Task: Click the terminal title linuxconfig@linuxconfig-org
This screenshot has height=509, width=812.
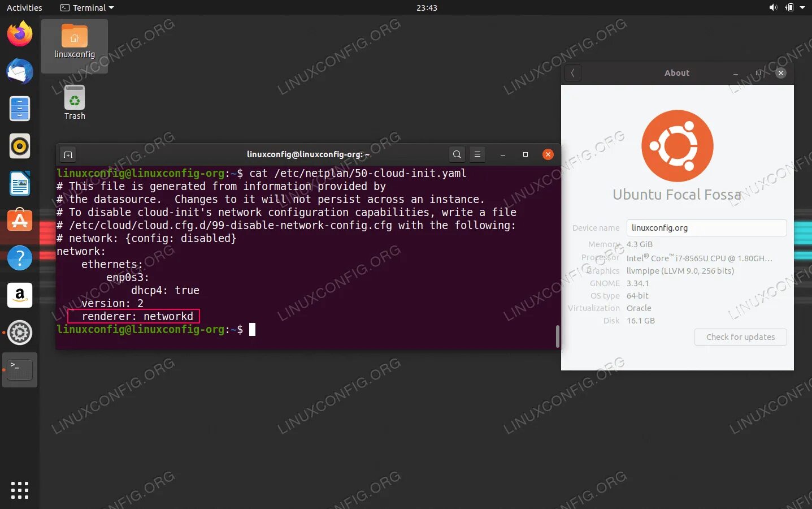Action: click(x=308, y=154)
